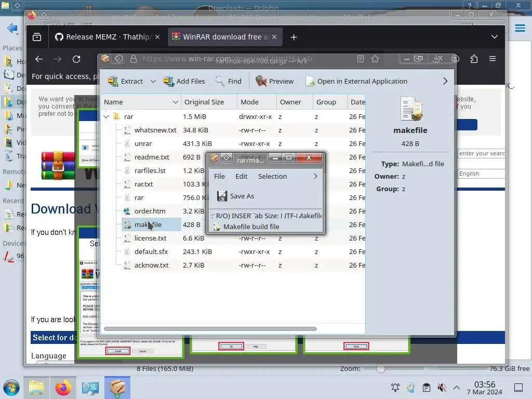Click the muted volume tray icon
The height and width of the screenshot is (399, 532).
tap(442, 388)
